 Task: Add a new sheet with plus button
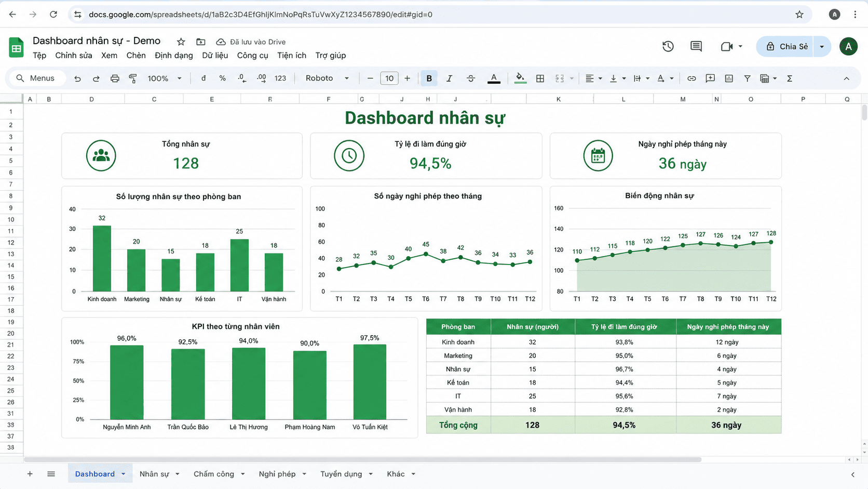tap(30, 474)
